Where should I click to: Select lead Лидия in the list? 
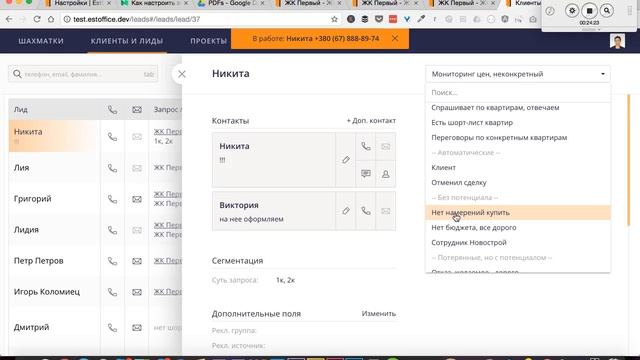pyautogui.click(x=26, y=230)
